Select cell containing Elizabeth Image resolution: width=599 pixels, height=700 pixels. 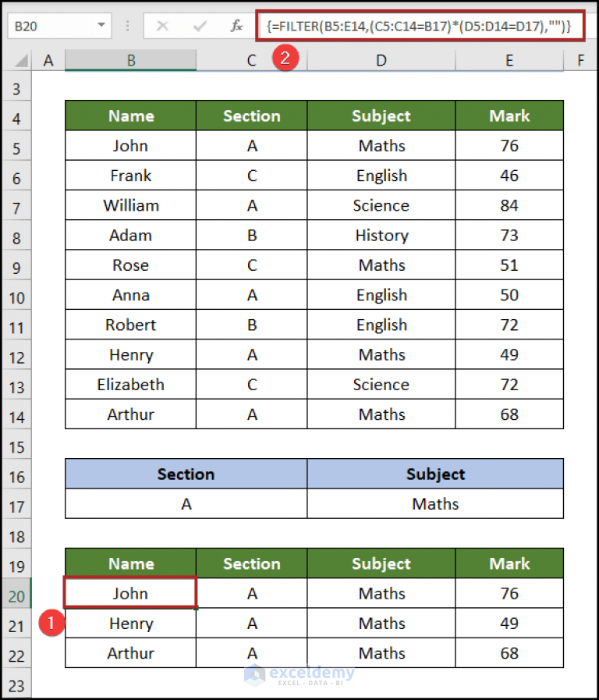tap(130, 384)
